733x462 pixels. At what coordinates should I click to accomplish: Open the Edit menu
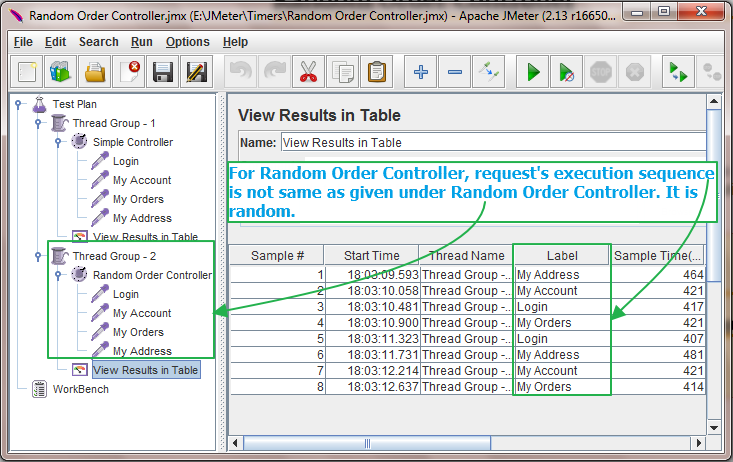[x=55, y=42]
